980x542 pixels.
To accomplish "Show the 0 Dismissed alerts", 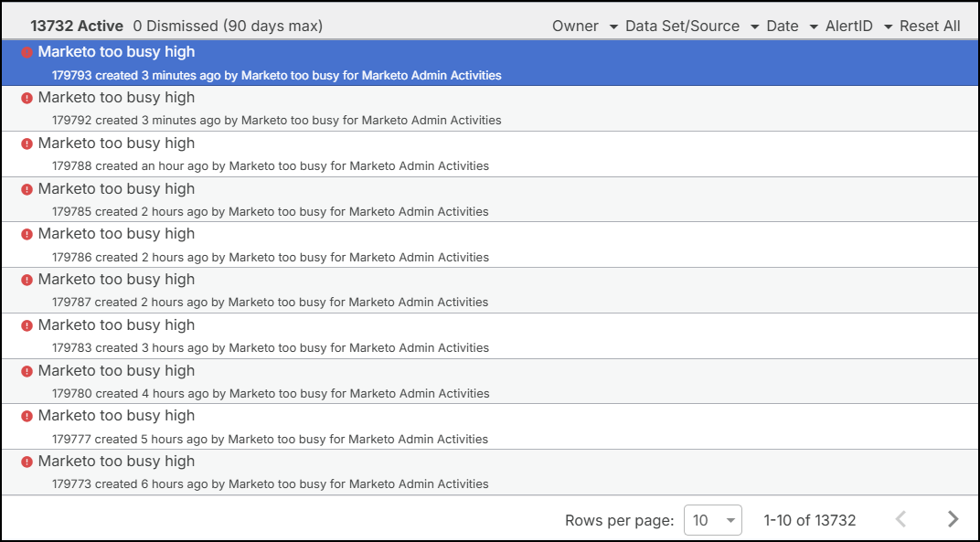I will (x=228, y=27).
